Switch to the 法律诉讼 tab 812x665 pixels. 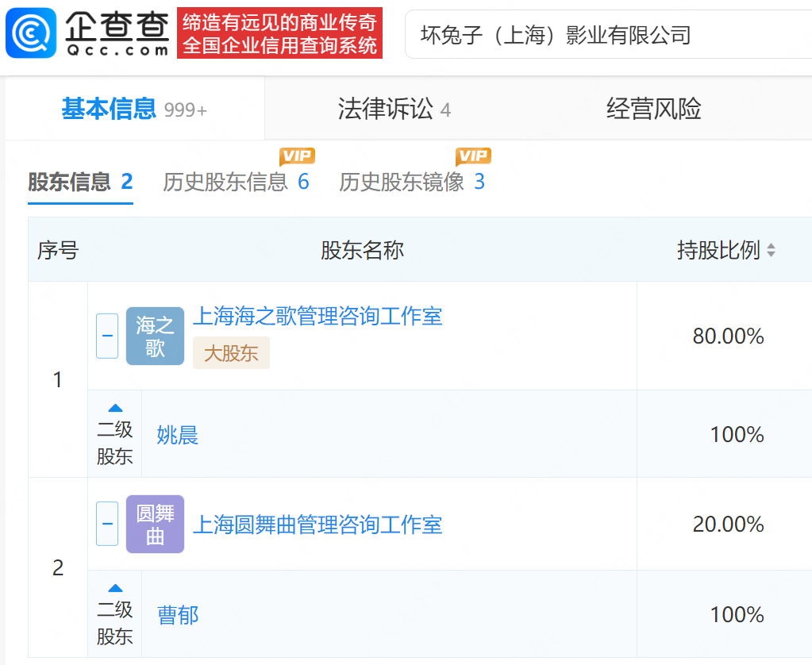tap(394, 110)
